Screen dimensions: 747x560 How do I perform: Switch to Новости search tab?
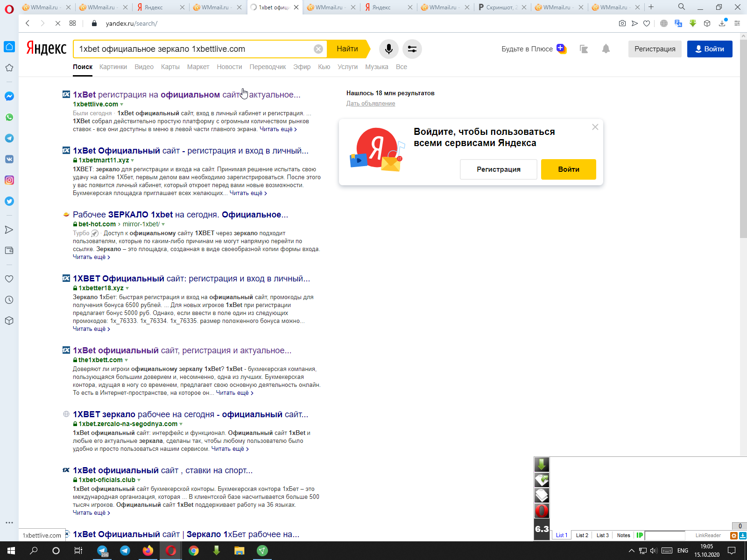[229, 67]
